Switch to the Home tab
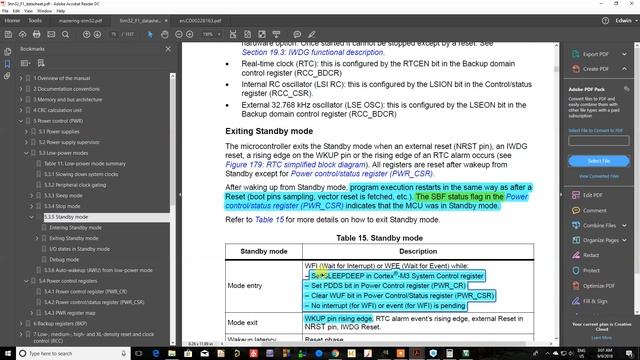This screenshot has height=360, width=640. click(12, 20)
